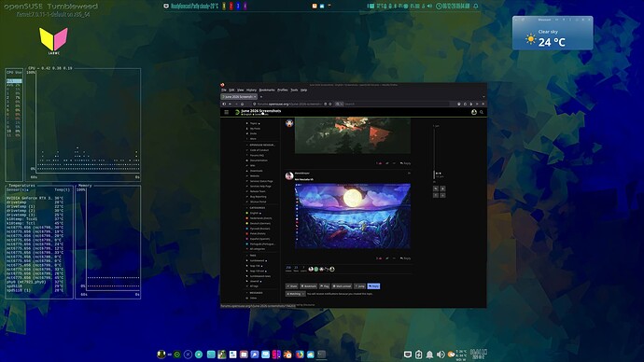This screenshot has width=644, height=362.
Task: Like the forest wallpaper post heart
Action: [x=379, y=163]
